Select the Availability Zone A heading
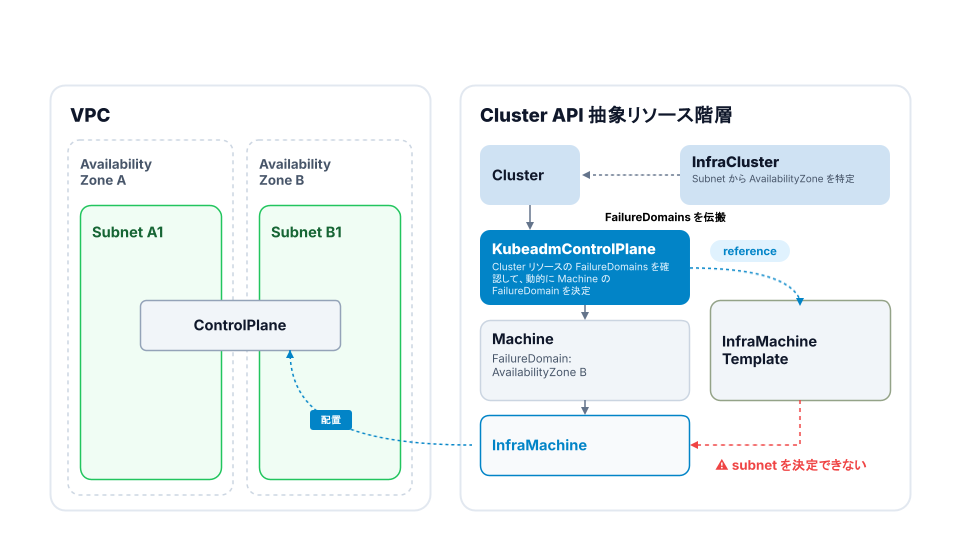Viewport: 960px width, 540px height. 116,172
